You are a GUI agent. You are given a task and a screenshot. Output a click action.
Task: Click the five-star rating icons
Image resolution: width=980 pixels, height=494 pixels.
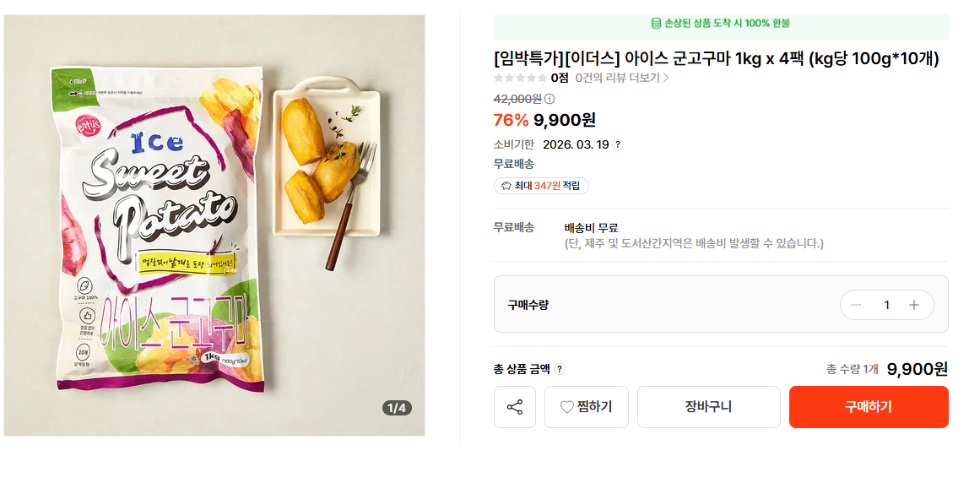point(520,78)
